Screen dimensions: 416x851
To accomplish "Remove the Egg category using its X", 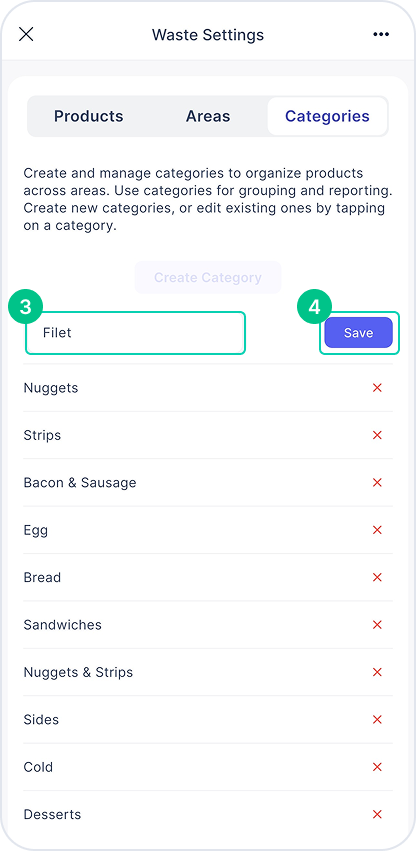I will coord(377,530).
